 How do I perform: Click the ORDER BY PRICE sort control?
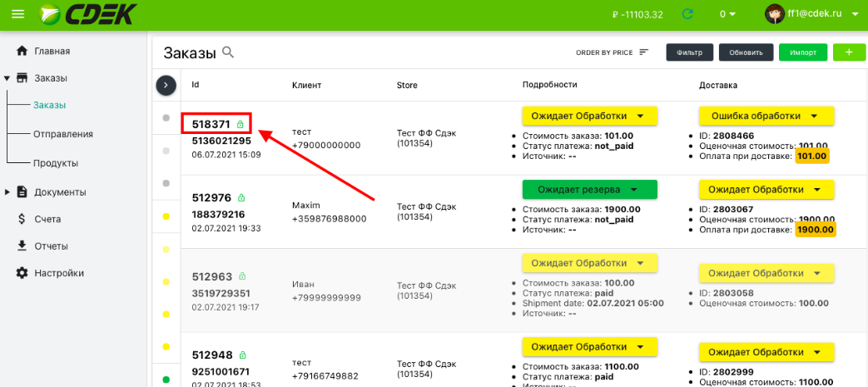[x=613, y=52]
